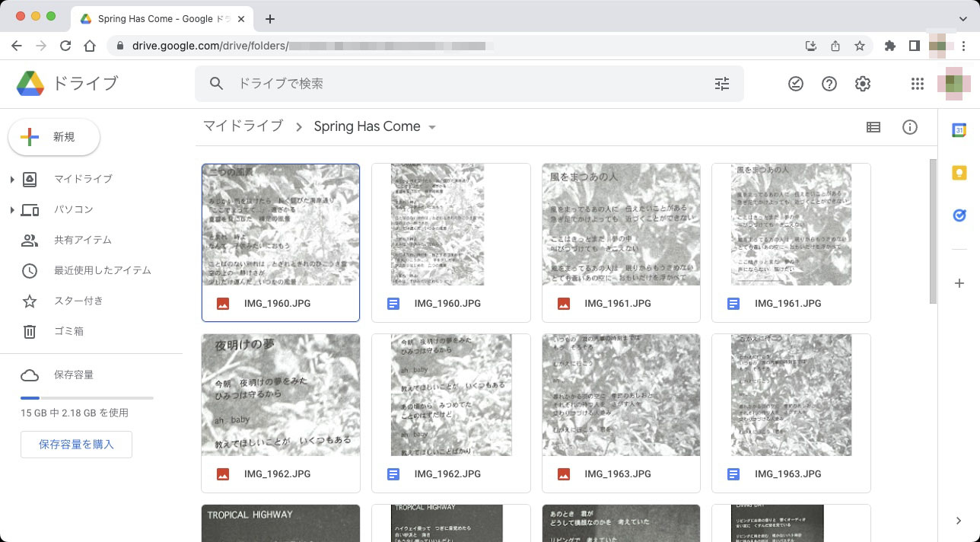Show details pane with the info icon
The width and height of the screenshot is (980, 542).
pos(910,127)
